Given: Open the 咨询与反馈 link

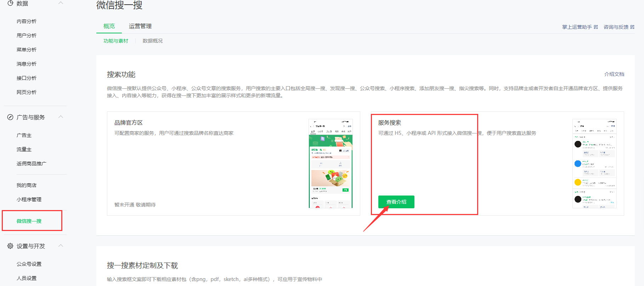Looking at the screenshot, I should tap(616, 27).
